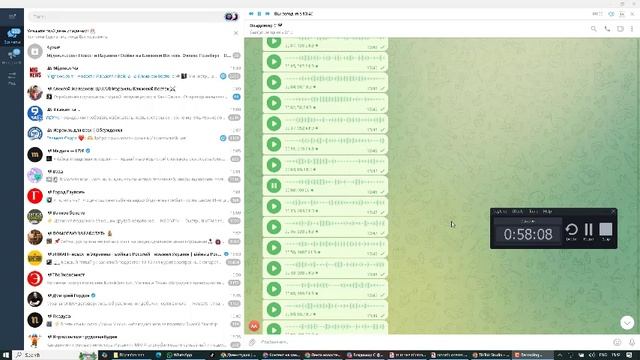Open the first menu in recorder widget
This screenshot has height=360, width=640.
coord(500,211)
